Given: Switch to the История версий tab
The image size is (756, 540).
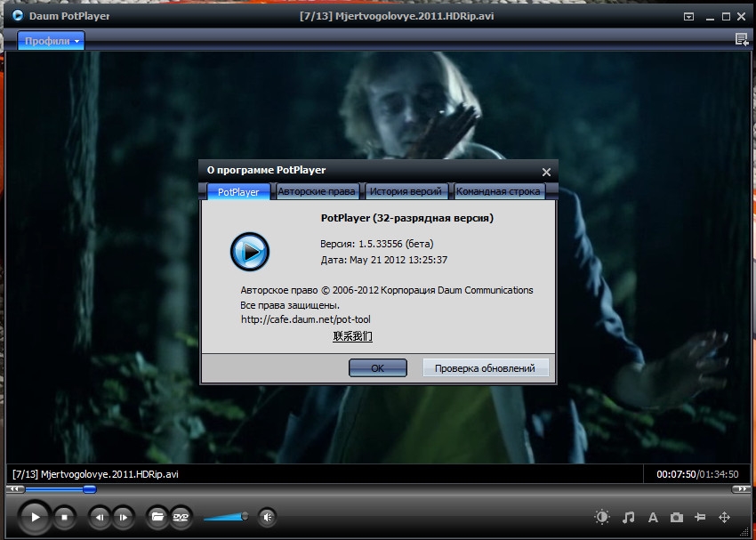Looking at the screenshot, I should pyautogui.click(x=406, y=191).
